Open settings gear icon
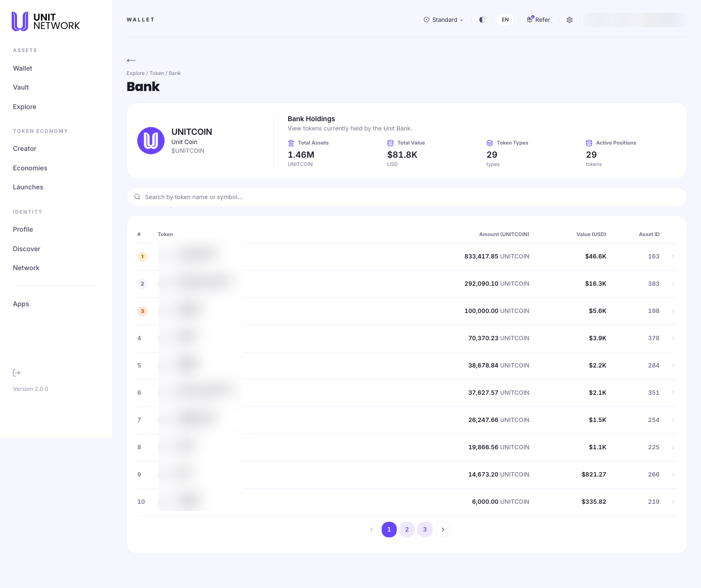 pos(570,20)
